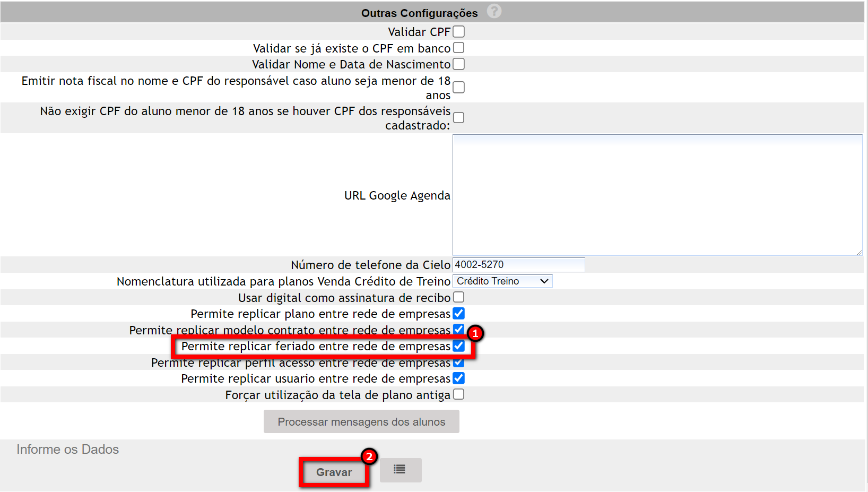Enable Usar digital como assinatura de recibo
The height and width of the screenshot is (492, 868).
point(459,297)
